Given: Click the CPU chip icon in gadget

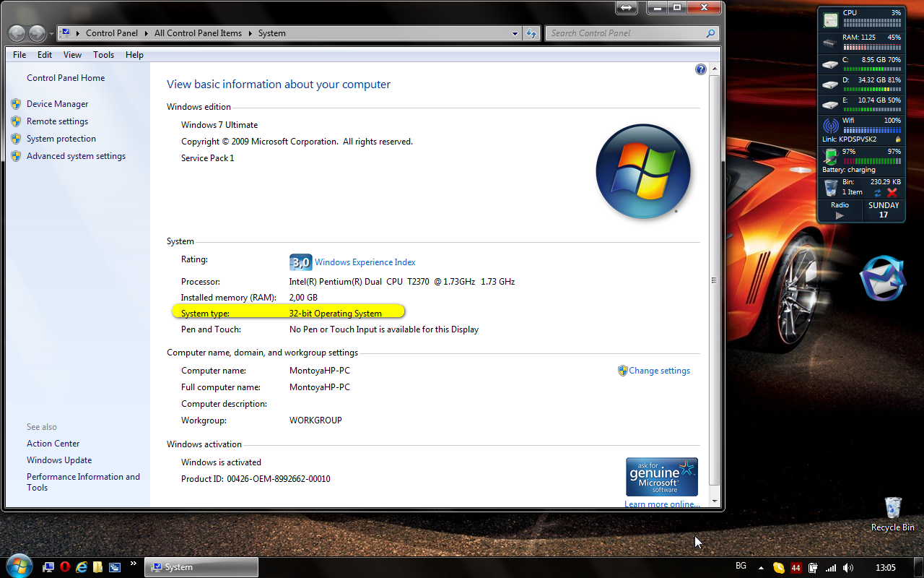Looking at the screenshot, I should 831,21.
